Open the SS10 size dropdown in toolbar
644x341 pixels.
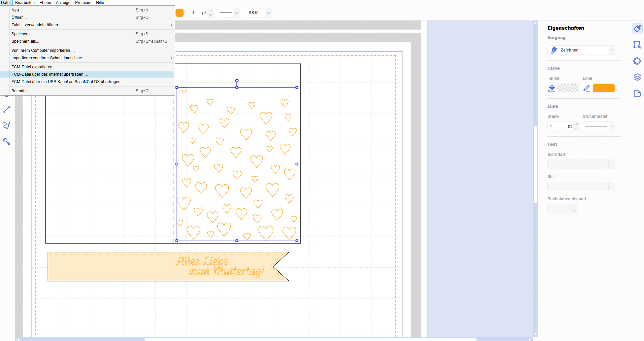pos(259,13)
